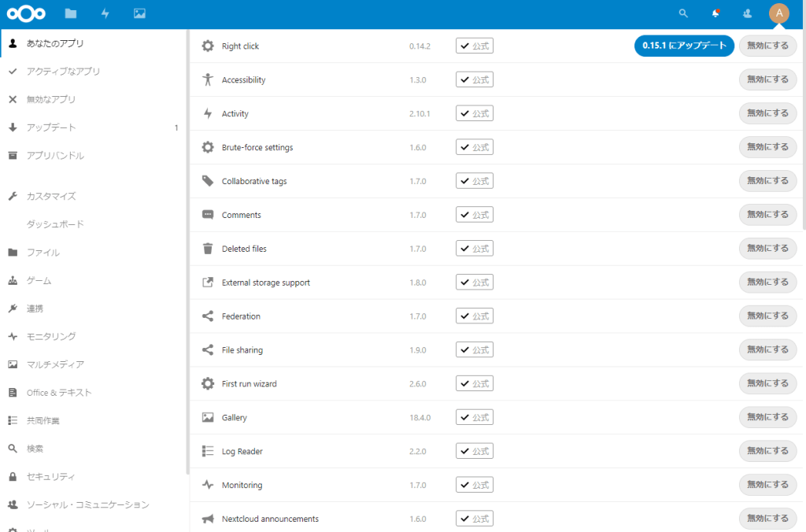This screenshot has height=532, width=806.
Task: Click the Right click app gear icon
Action: click(208, 46)
